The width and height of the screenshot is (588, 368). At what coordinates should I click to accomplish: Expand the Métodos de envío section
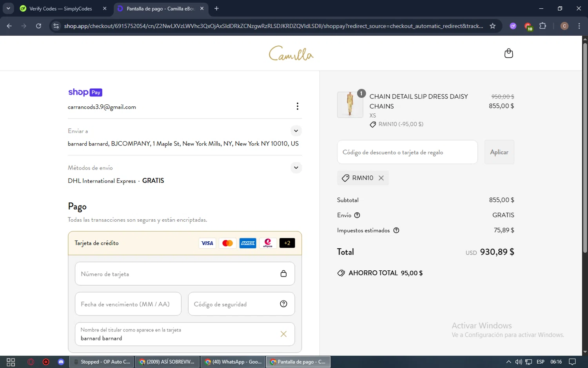tap(296, 168)
